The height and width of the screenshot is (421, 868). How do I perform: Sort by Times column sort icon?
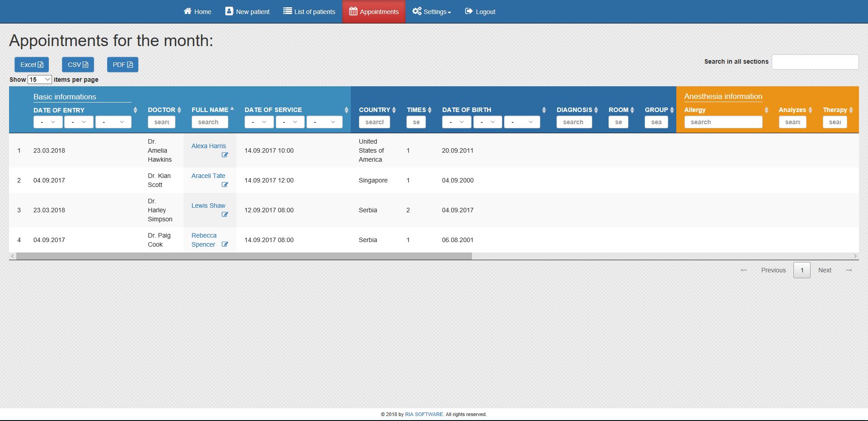point(429,110)
